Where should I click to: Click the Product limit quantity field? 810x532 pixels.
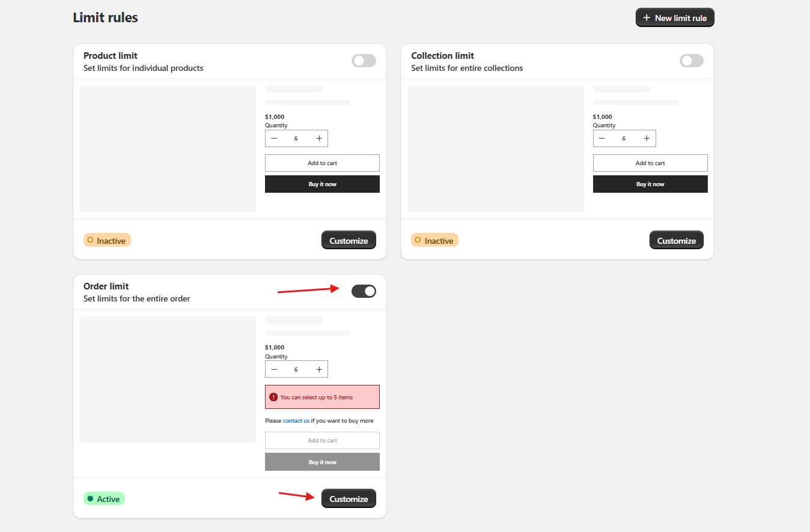tap(296, 139)
